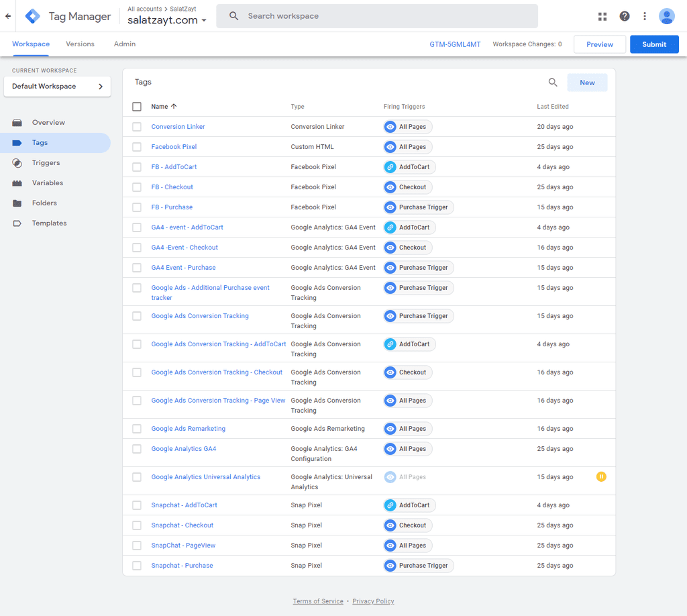Open the salatzayt.com container dropdown
687x616 pixels.
coord(167,20)
